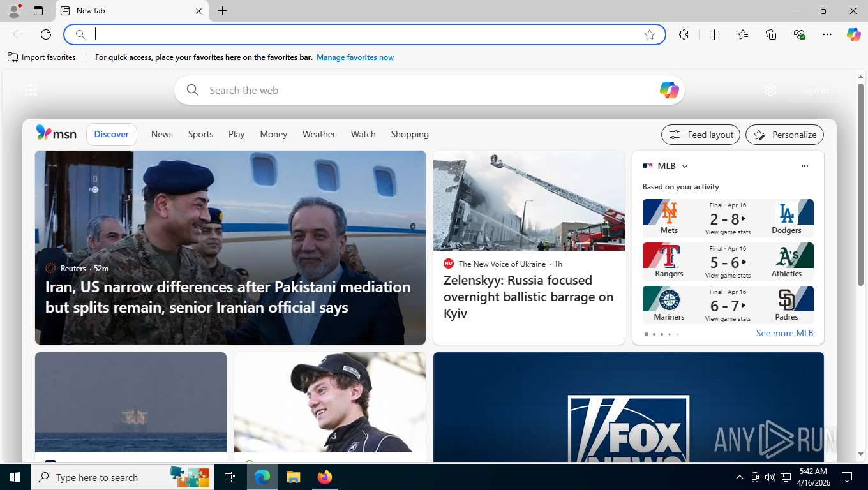Image resolution: width=868 pixels, height=490 pixels.
Task: Select the second MLB carousel dot
Action: [654, 334]
